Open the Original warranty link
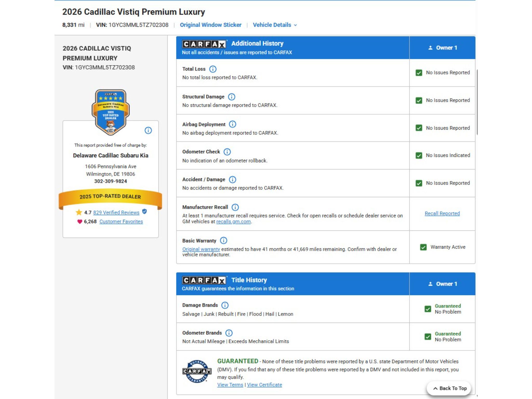Screen dimensions: 532x399 (201, 249)
